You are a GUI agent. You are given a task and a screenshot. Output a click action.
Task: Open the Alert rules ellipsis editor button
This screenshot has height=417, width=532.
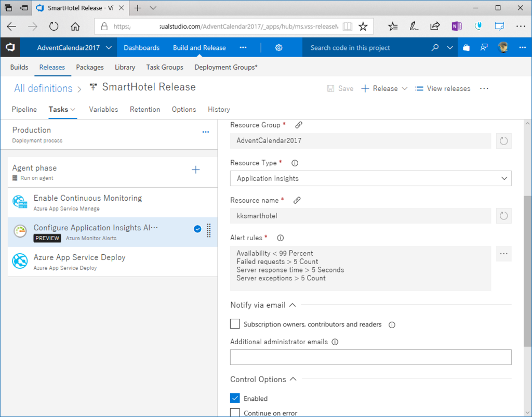pos(503,254)
